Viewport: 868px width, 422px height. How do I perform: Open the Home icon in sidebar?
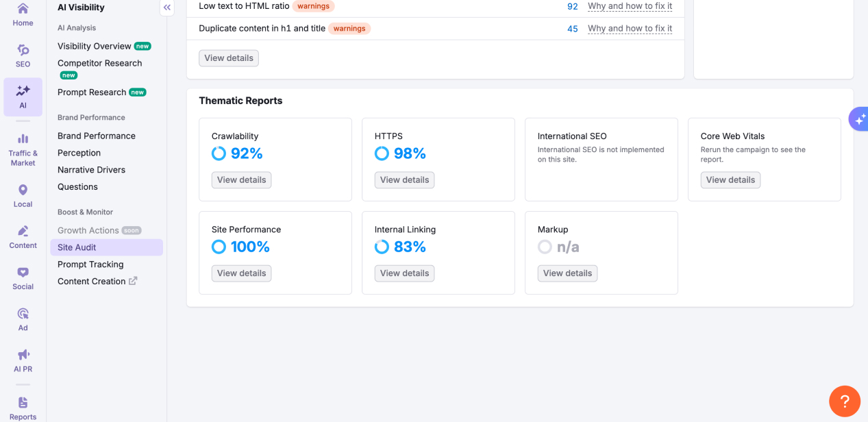[x=23, y=10]
